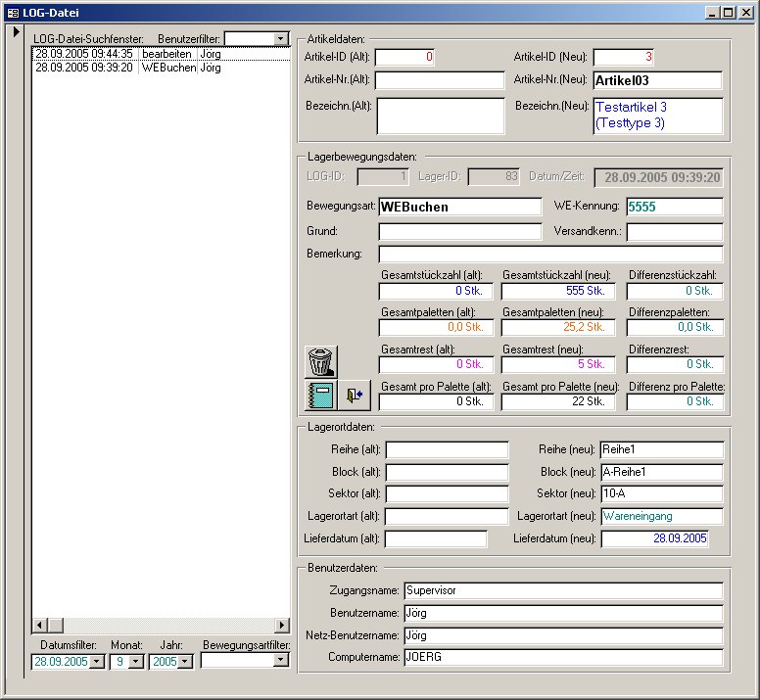
Task: Click the exit door icon
Action: [355, 396]
